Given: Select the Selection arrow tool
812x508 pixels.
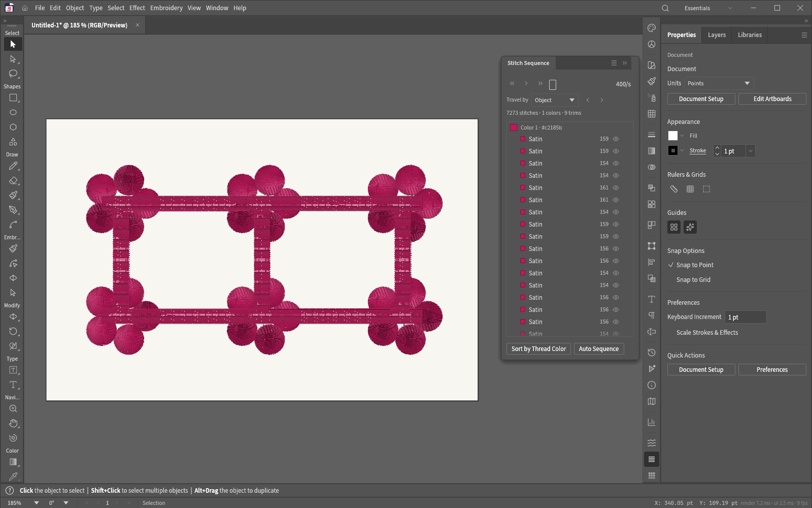Looking at the screenshot, I should [x=13, y=45].
